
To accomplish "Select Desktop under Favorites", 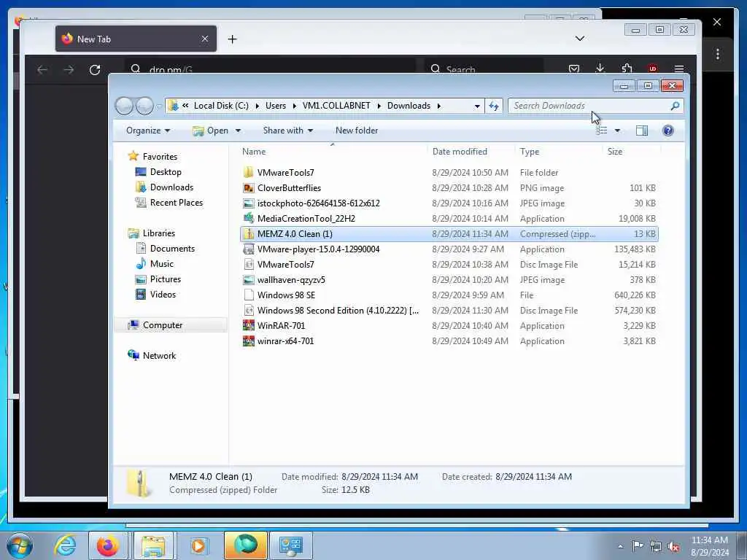I will tap(166, 172).
